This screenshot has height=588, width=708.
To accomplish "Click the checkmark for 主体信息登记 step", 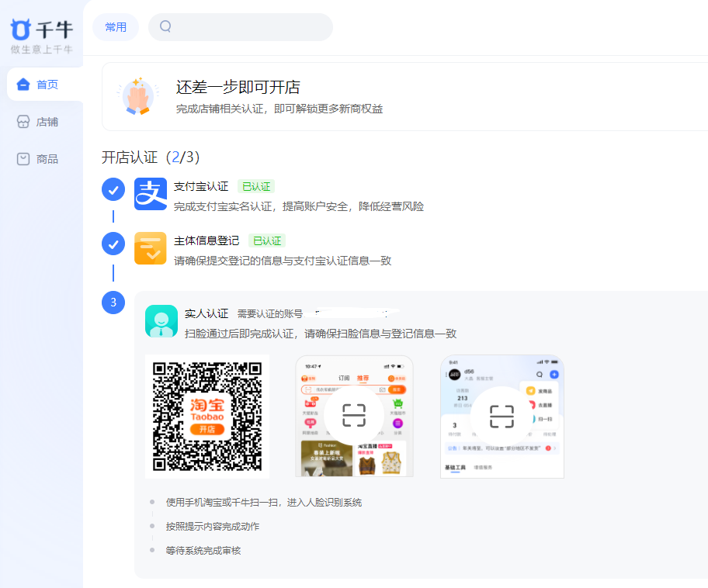I will coord(113,244).
